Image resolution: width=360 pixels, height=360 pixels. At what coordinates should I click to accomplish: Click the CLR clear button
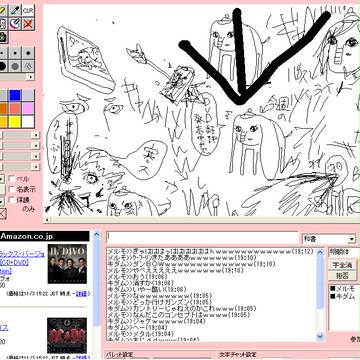coord(28,10)
